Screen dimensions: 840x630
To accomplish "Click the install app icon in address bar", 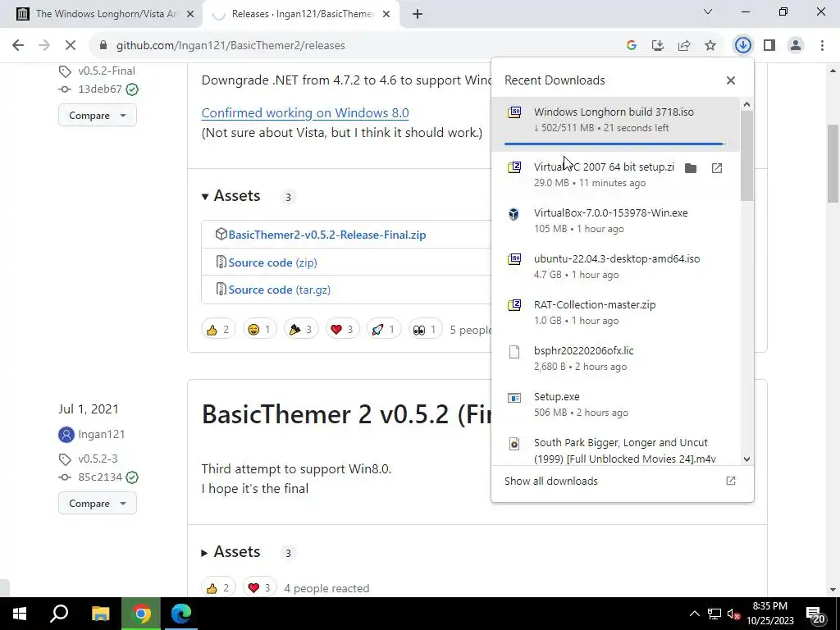I will coord(658,46).
